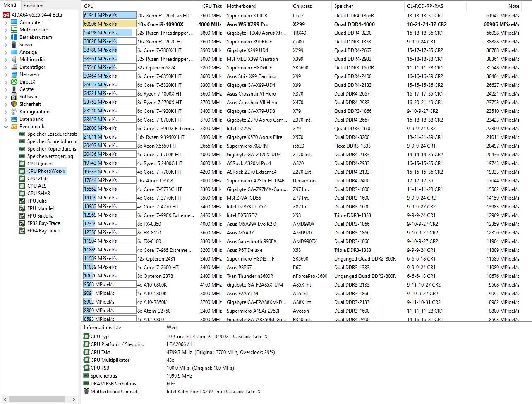The image size is (532, 404).
Task: Click the Multimedia speaker icon
Action: (x=14, y=60)
